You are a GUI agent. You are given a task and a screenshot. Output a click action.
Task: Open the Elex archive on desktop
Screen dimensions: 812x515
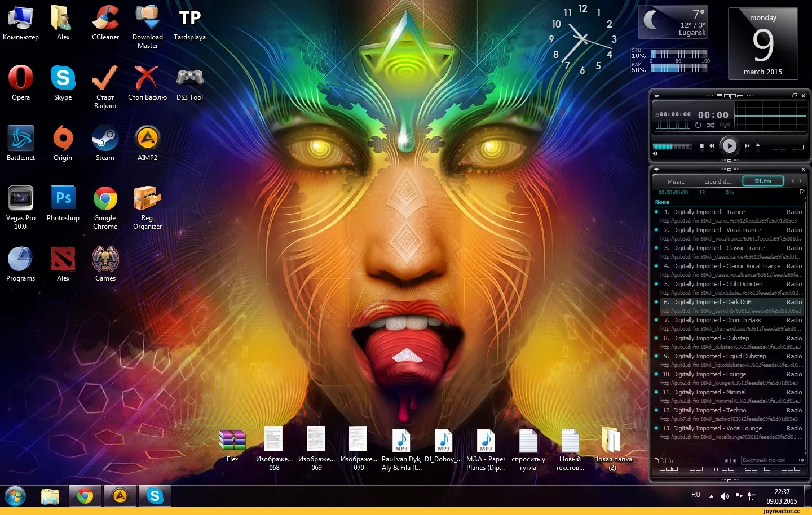pos(232,445)
